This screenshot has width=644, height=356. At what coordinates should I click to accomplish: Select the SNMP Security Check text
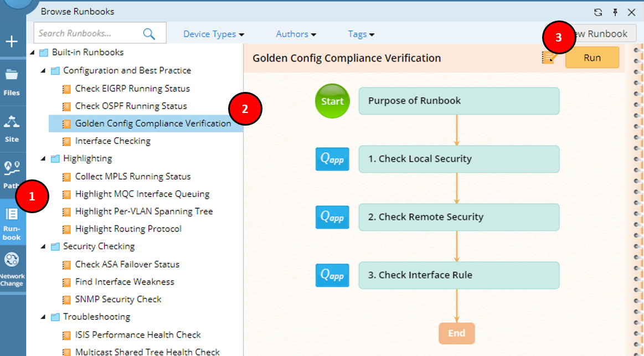pos(119,300)
